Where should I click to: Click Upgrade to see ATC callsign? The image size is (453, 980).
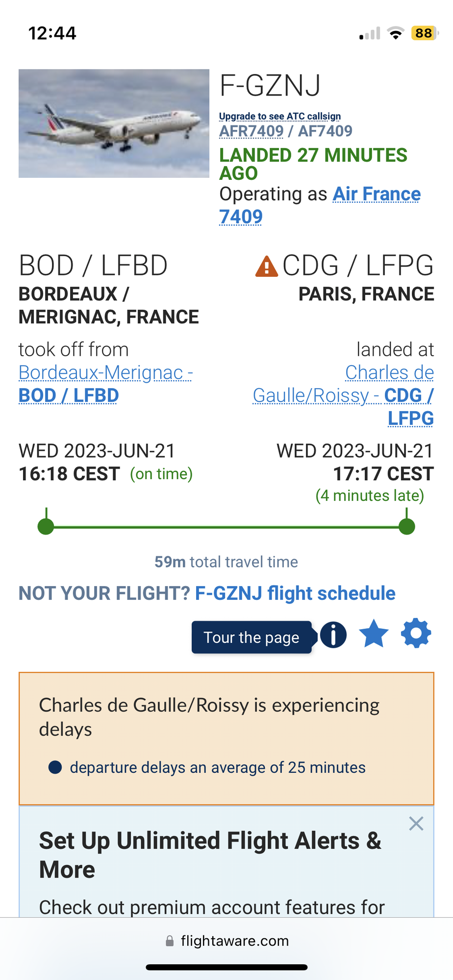[x=280, y=116]
